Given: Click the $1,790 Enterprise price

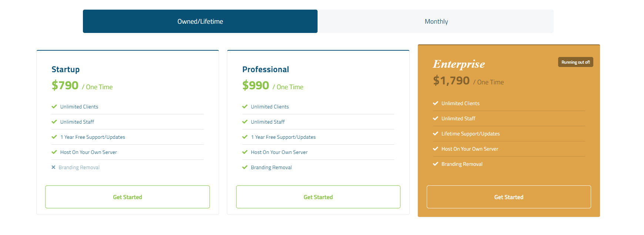Looking at the screenshot, I should (x=451, y=81).
